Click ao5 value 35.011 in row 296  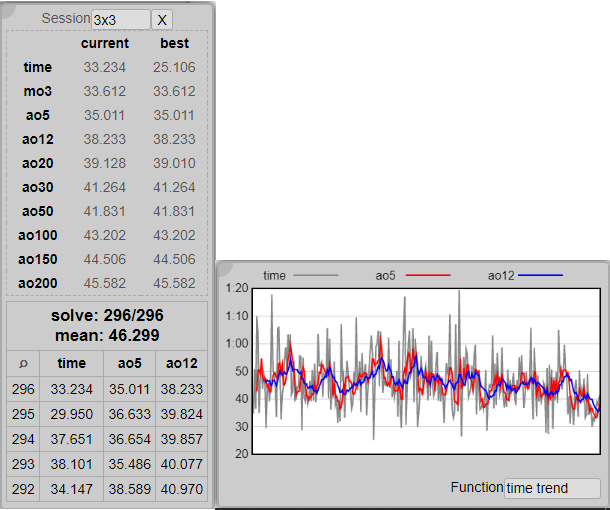point(130,389)
